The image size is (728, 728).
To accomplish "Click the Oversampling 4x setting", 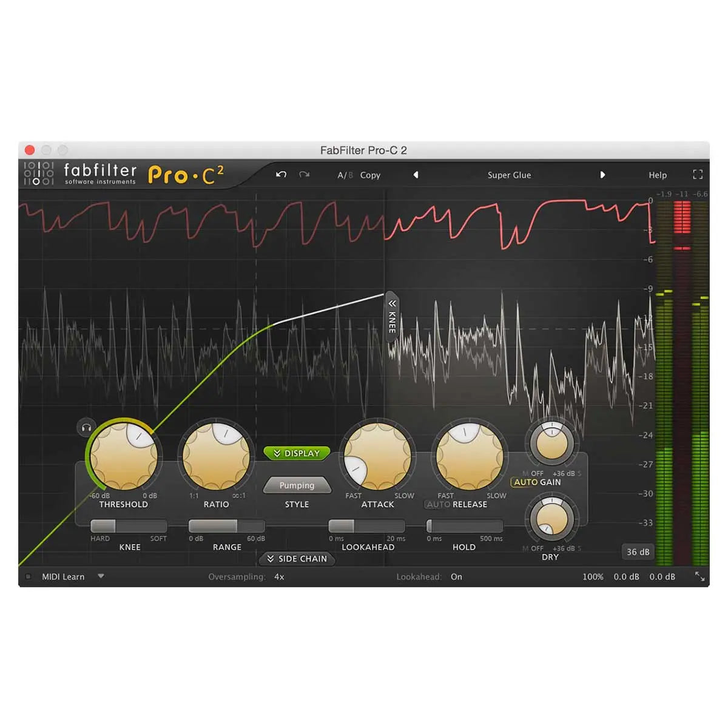I will point(279,577).
